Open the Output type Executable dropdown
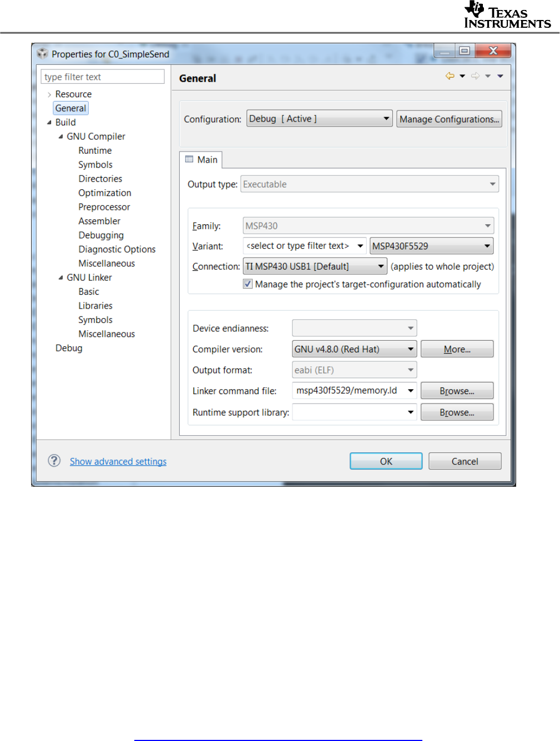The width and height of the screenshot is (560, 741). pos(370,184)
